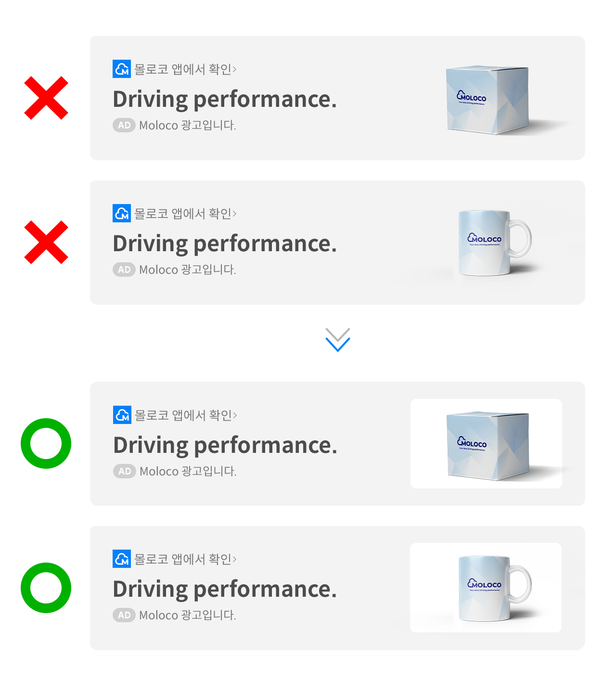
Task: Click the Moloco app icon in the green-circle mug ad
Action: coord(122,559)
